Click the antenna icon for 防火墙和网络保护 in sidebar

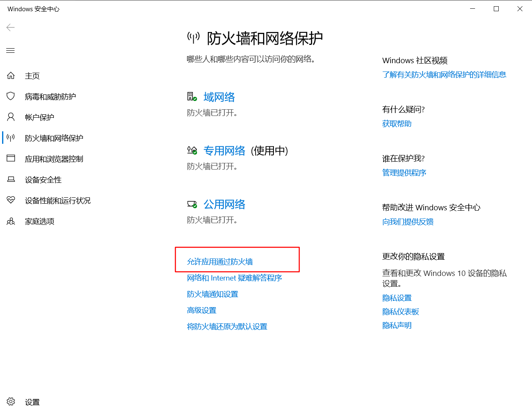pyautogui.click(x=11, y=138)
